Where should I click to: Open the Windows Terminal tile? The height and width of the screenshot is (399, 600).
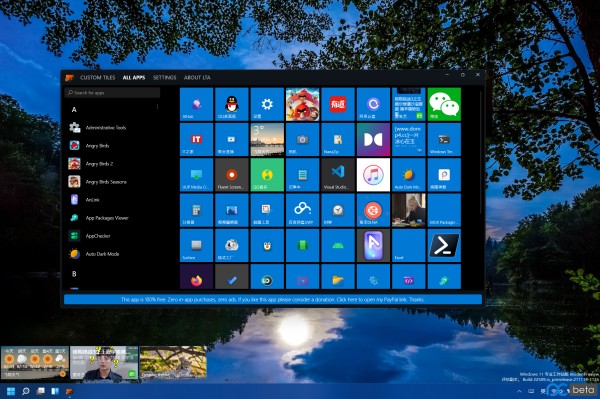click(444, 140)
